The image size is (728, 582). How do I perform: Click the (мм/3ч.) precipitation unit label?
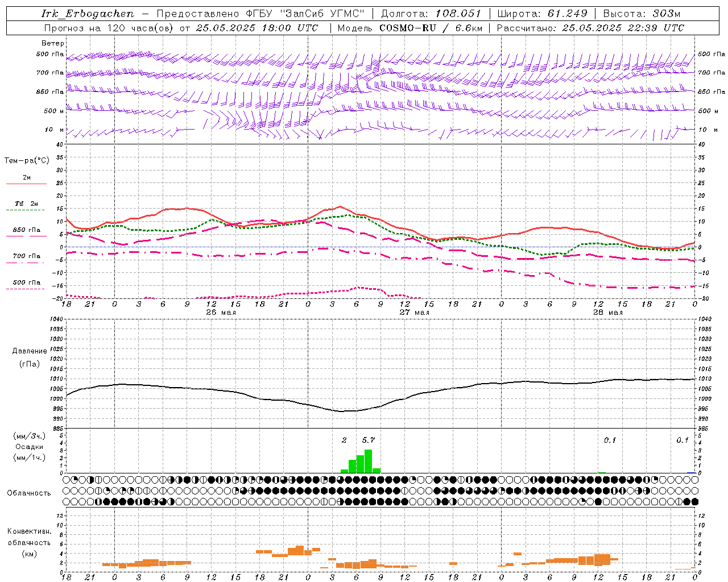(30, 436)
